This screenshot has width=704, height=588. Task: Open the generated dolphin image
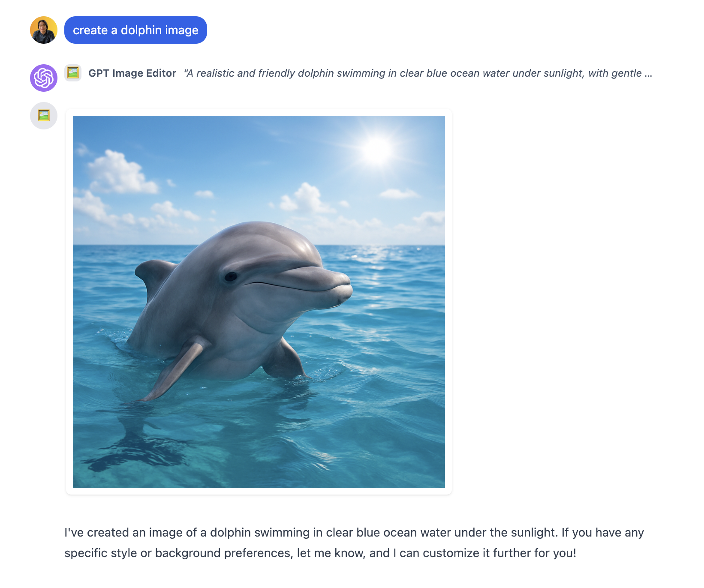tap(259, 302)
